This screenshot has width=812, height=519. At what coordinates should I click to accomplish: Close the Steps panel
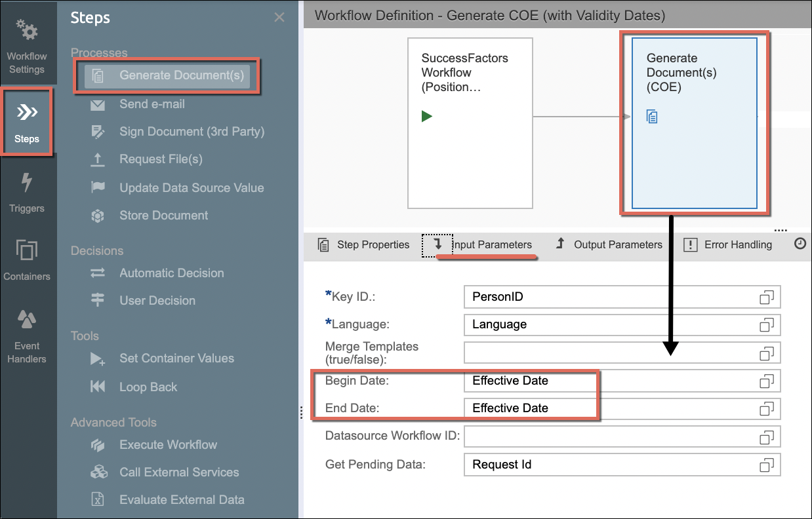[x=279, y=18]
